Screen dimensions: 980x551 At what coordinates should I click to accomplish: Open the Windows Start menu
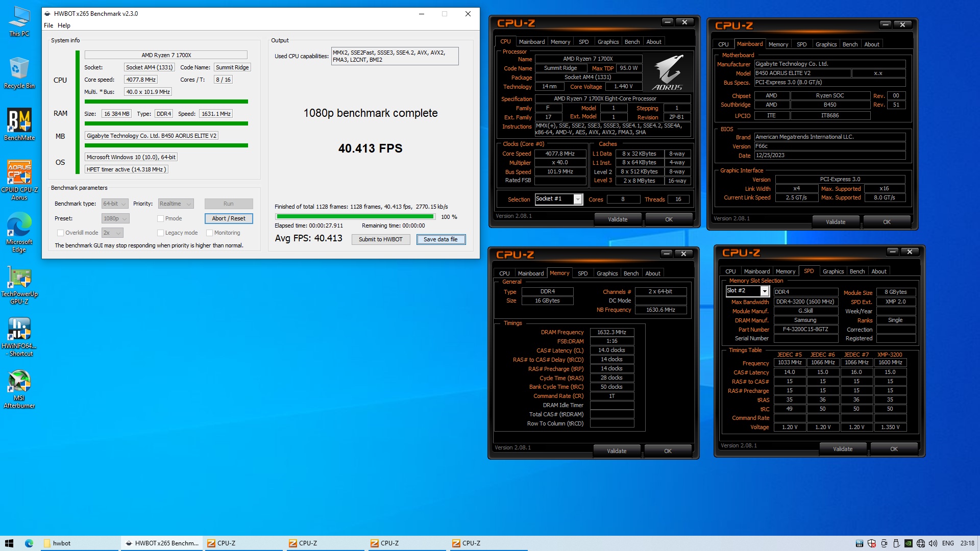pyautogui.click(x=9, y=543)
